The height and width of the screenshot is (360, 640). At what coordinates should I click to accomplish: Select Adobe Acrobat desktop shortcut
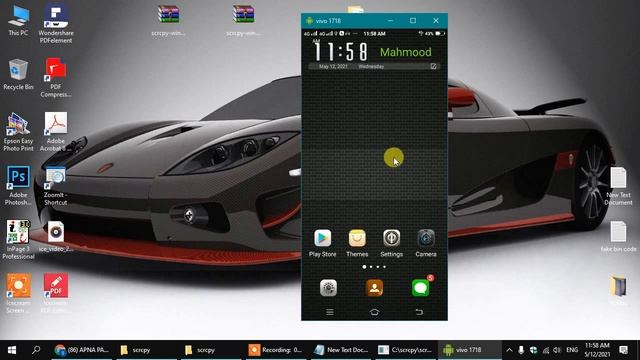56,132
